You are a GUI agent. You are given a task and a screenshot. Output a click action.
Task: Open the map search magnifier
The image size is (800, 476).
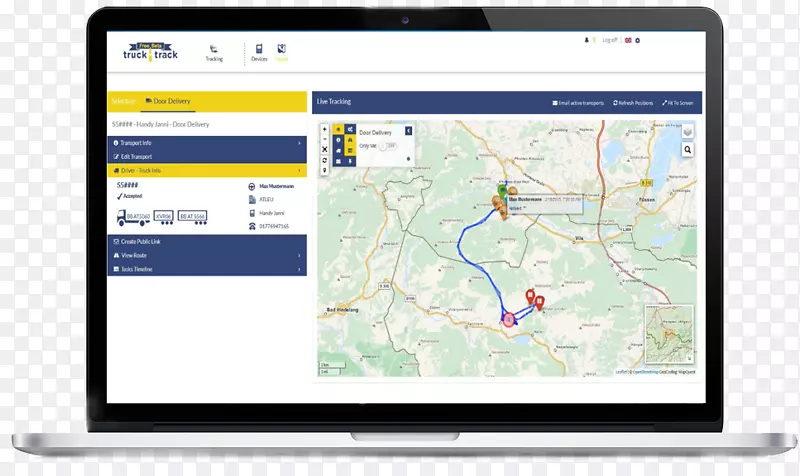(x=688, y=150)
